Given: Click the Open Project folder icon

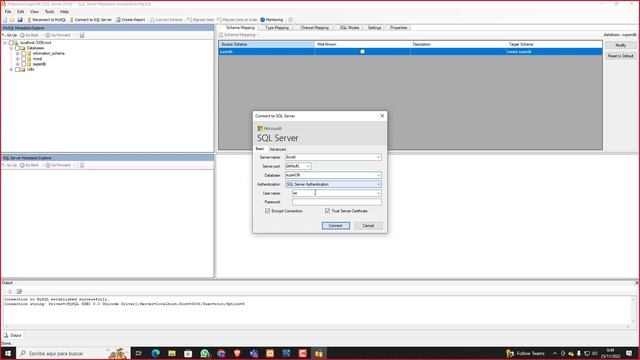Looking at the screenshot, I should [12, 20].
